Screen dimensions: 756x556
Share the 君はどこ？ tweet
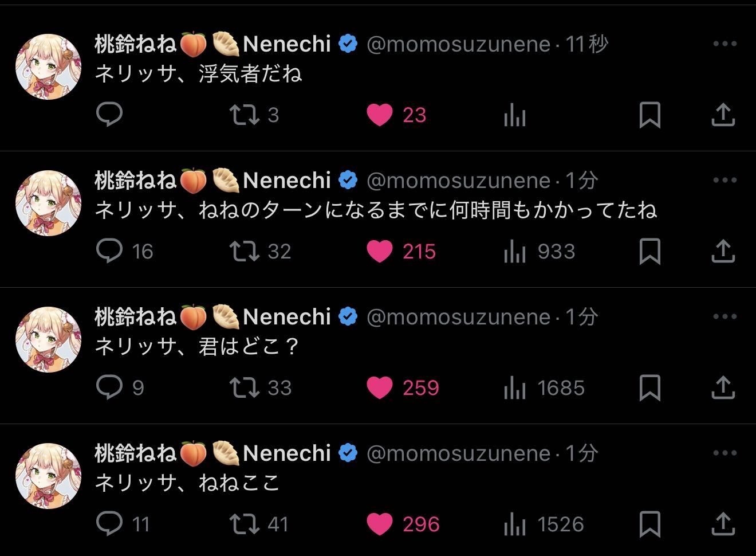pos(723,387)
